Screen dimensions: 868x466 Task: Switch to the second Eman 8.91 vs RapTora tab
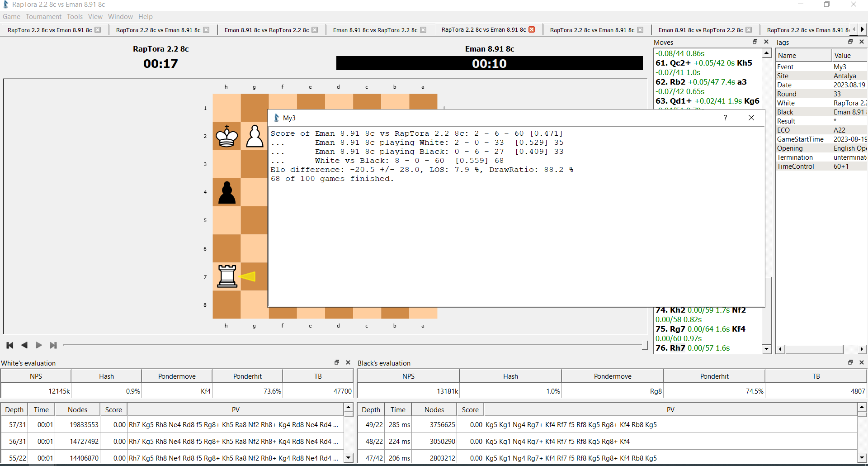point(375,30)
